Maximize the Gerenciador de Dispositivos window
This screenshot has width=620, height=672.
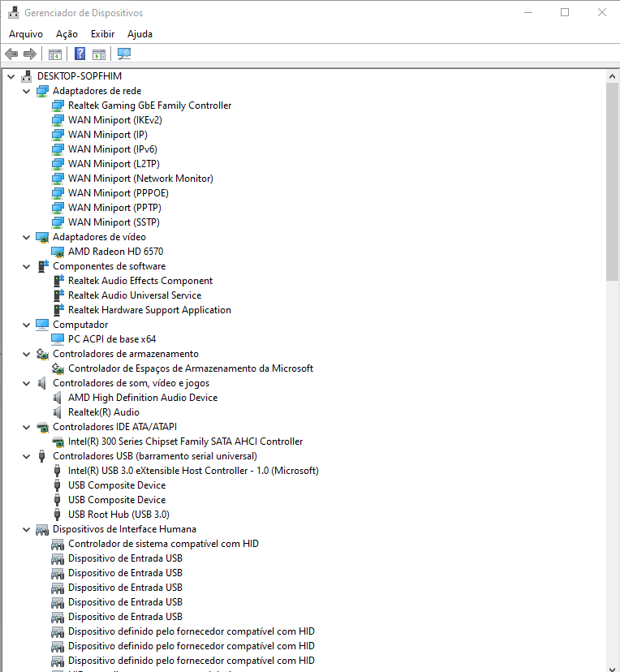point(565,12)
